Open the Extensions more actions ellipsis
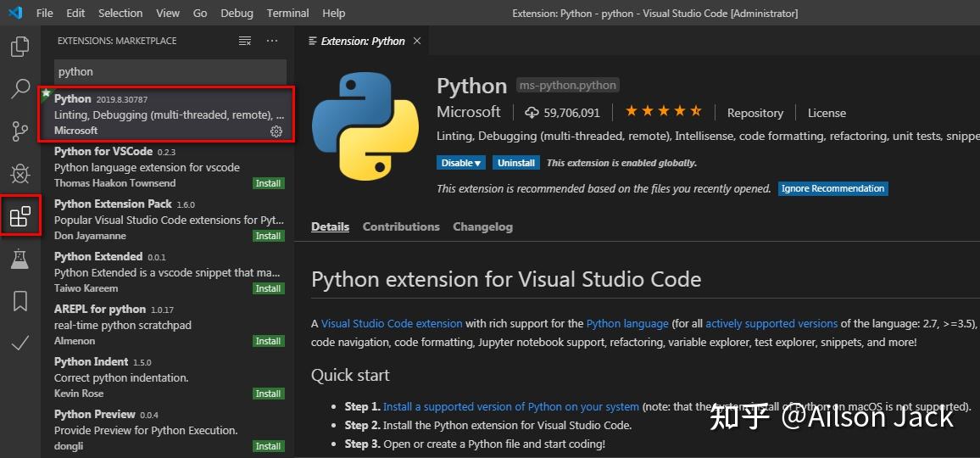980x458 pixels. pyautogui.click(x=272, y=41)
